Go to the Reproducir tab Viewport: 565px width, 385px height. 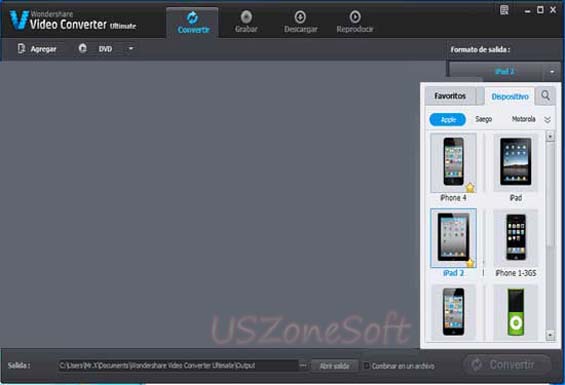355,22
